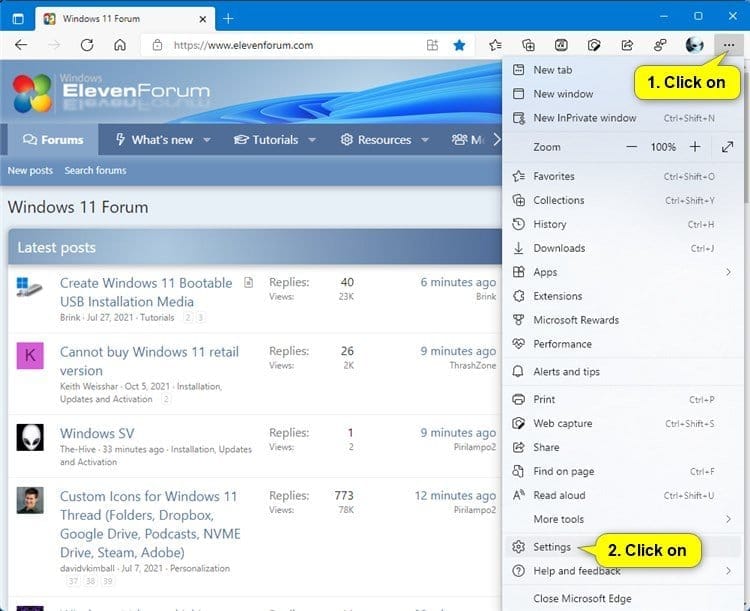Open the Resources nav tab
The image size is (750, 611).
pos(375,140)
